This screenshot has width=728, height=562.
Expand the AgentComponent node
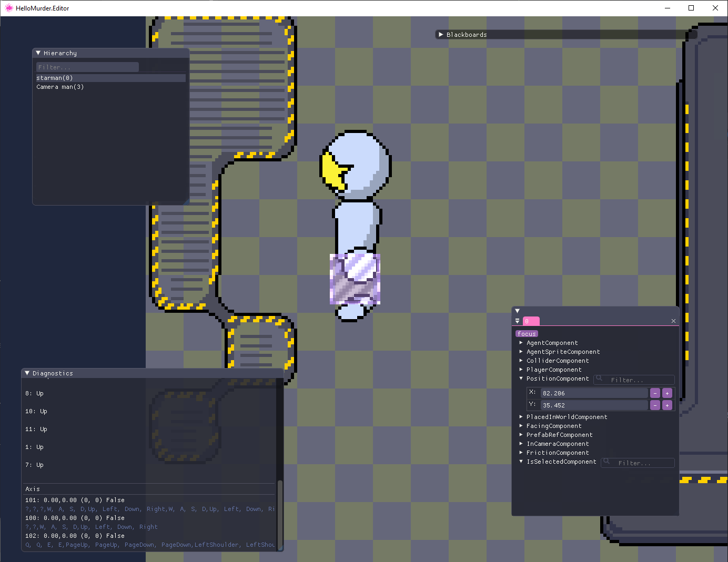pos(521,343)
